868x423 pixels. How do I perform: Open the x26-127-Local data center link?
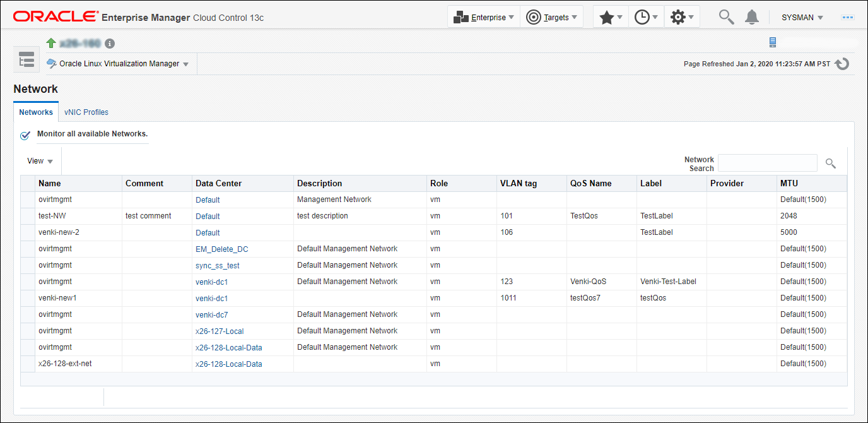pyautogui.click(x=220, y=331)
